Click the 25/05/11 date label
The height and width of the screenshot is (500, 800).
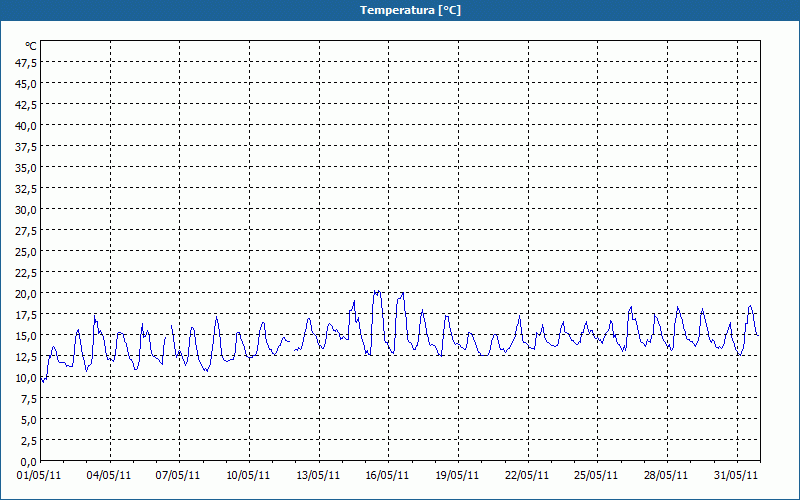[596, 475]
